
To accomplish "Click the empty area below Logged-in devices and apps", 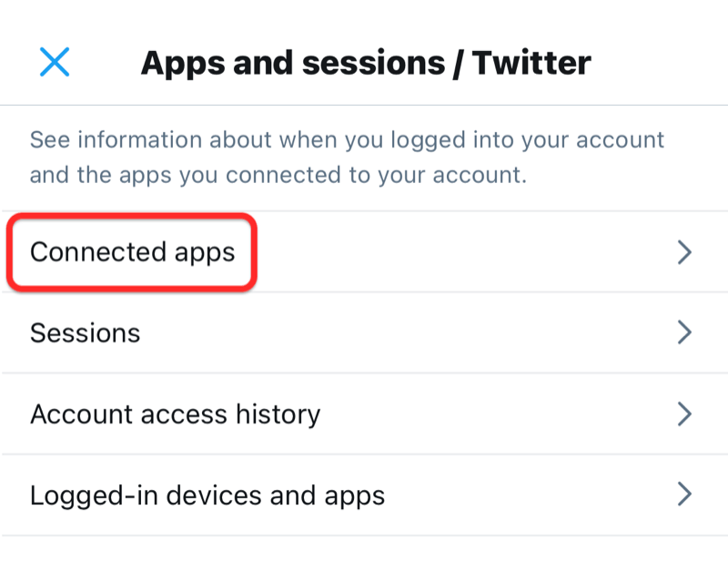I will point(364,553).
